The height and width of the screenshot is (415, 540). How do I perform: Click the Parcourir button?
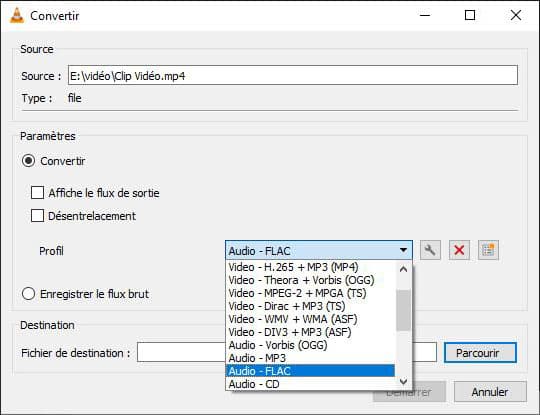coord(480,353)
